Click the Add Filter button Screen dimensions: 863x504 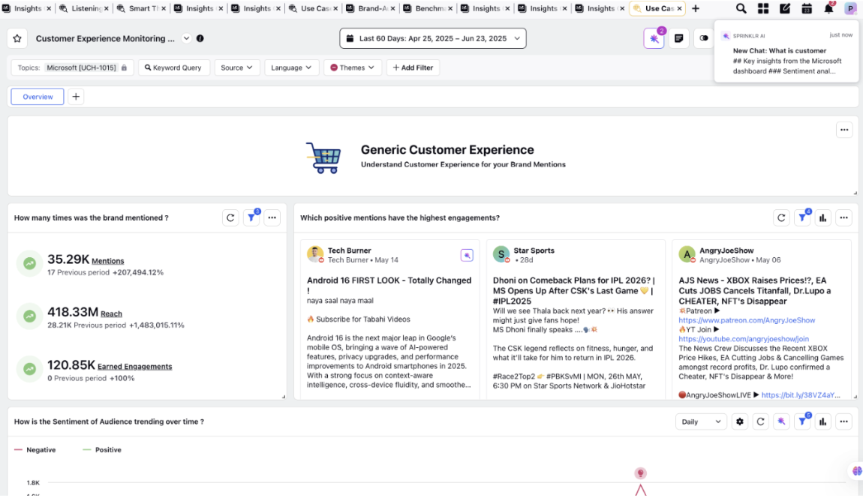pyautogui.click(x=413, y=67)
